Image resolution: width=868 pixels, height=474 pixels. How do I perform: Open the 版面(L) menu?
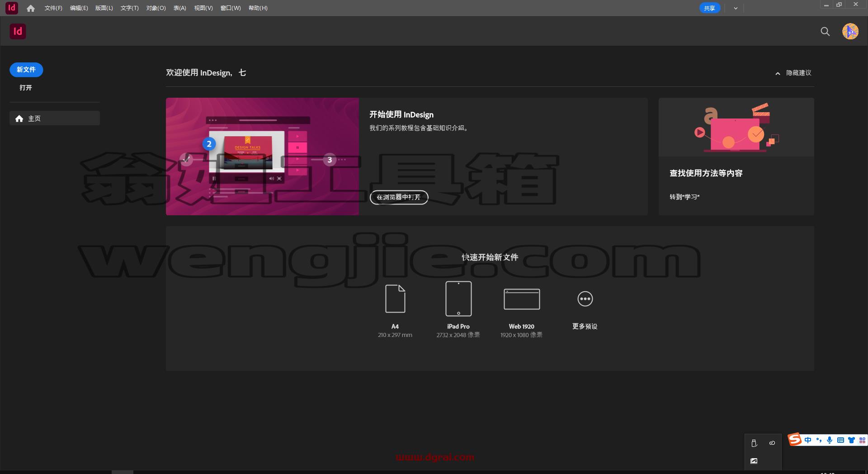[x=104, y=8]
